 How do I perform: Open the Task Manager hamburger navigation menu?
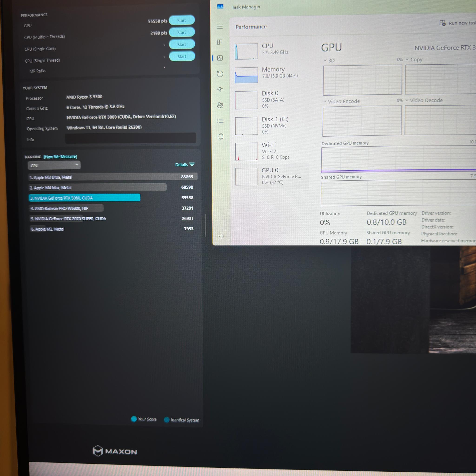[x=220, y=26]
